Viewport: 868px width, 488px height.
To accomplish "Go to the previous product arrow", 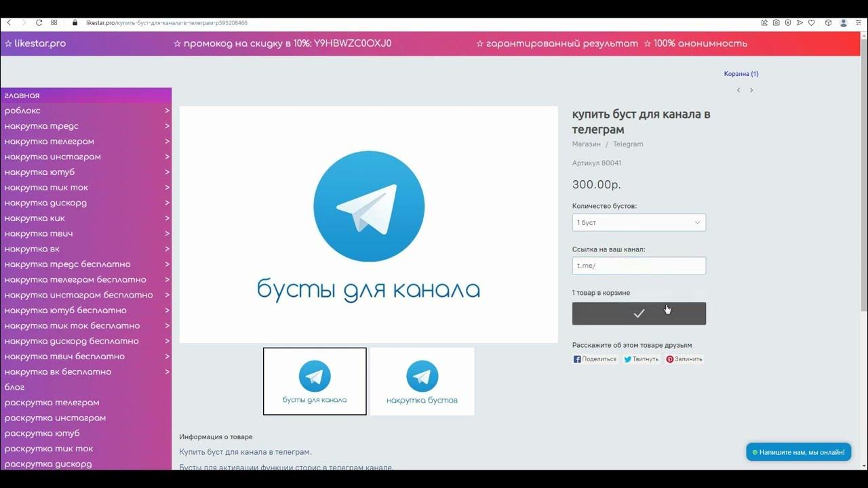I will coord(738,90).
